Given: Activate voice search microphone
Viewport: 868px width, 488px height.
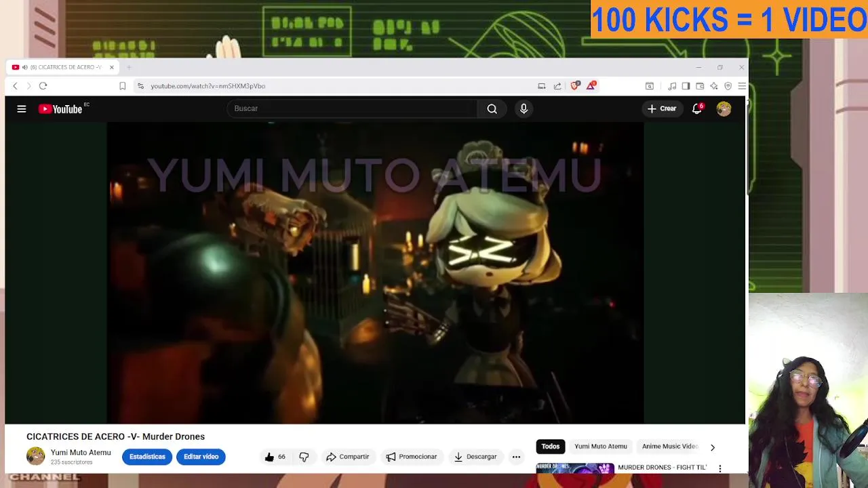Looking at the screenshot, I should click(x=524, y=108).
